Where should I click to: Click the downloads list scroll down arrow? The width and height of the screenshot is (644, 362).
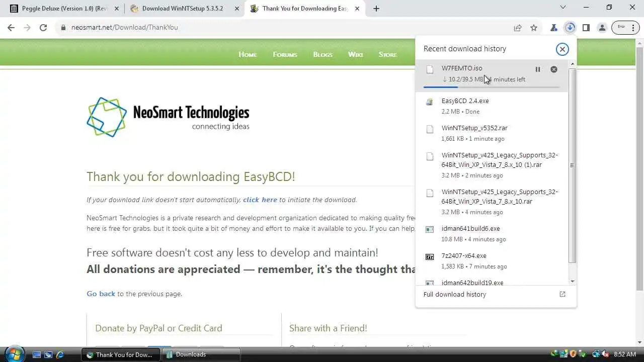pyautogui.click(x=572, y=282)
